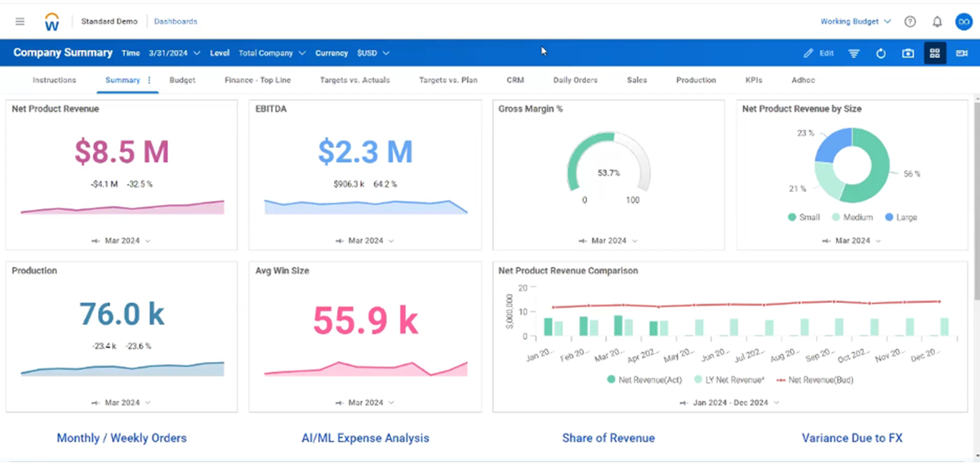Viewport: 980px width, 463px height.
Task: Toggle Small series in revenue legend
Action: tap(804, 217)
